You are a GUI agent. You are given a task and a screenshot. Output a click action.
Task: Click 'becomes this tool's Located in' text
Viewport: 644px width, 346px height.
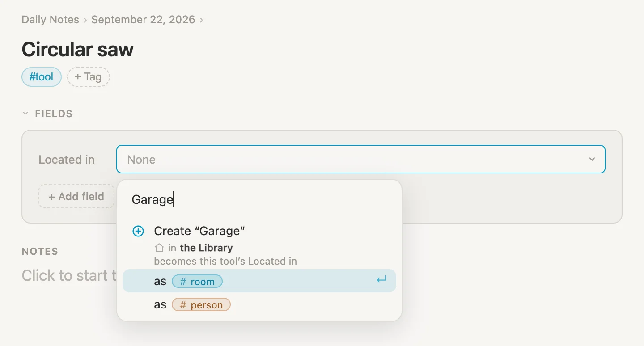(x=225, y=261)
